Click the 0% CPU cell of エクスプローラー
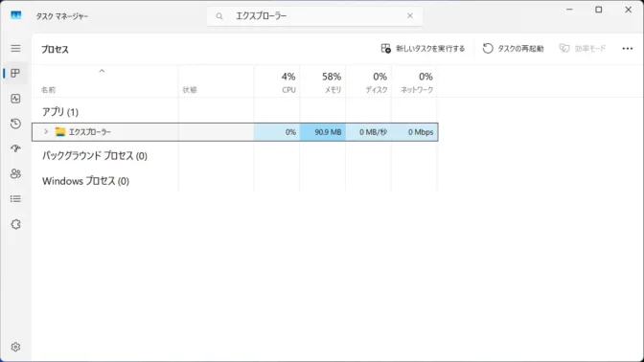 [277, 132]
